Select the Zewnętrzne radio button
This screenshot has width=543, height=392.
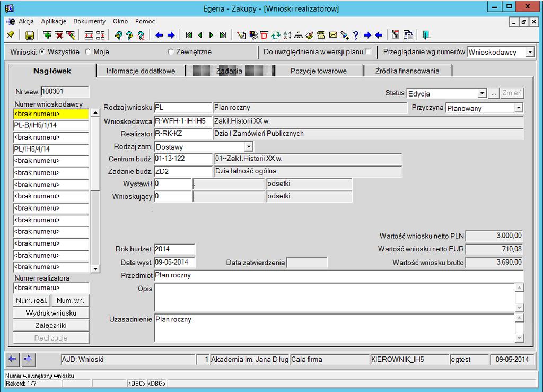[x=170, y=51]
